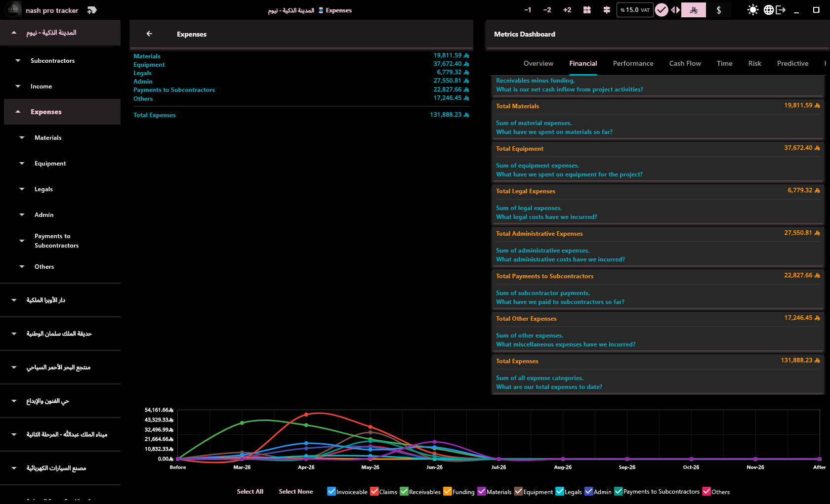
Task: Uncheck the Receivables series checkbox
Action: pyautogui.click(x=404, y=491)
